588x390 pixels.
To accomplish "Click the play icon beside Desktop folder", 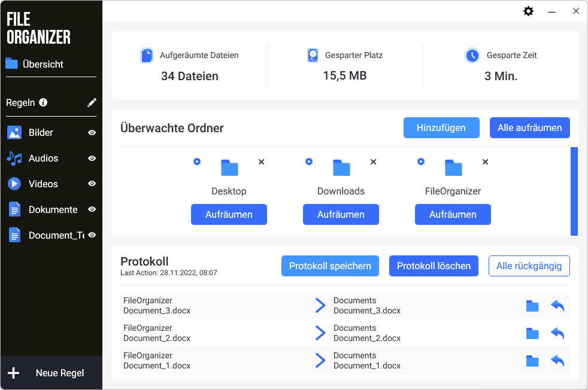I will coord(197,162).
